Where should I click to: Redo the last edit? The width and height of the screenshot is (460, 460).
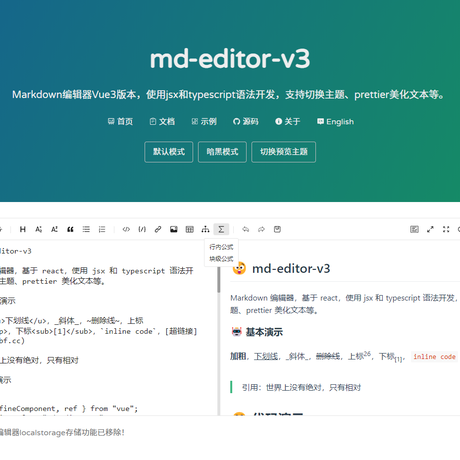point(261,229)
